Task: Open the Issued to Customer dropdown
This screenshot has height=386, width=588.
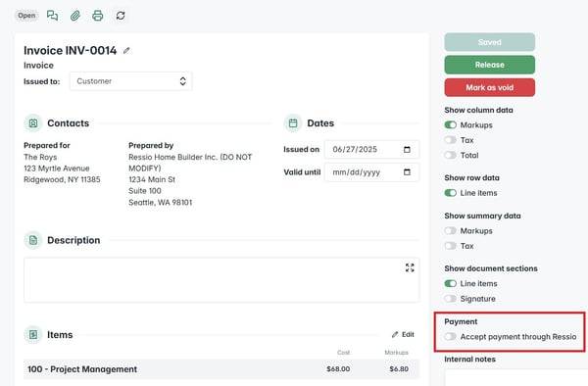Action: click(x=131, y=81)
